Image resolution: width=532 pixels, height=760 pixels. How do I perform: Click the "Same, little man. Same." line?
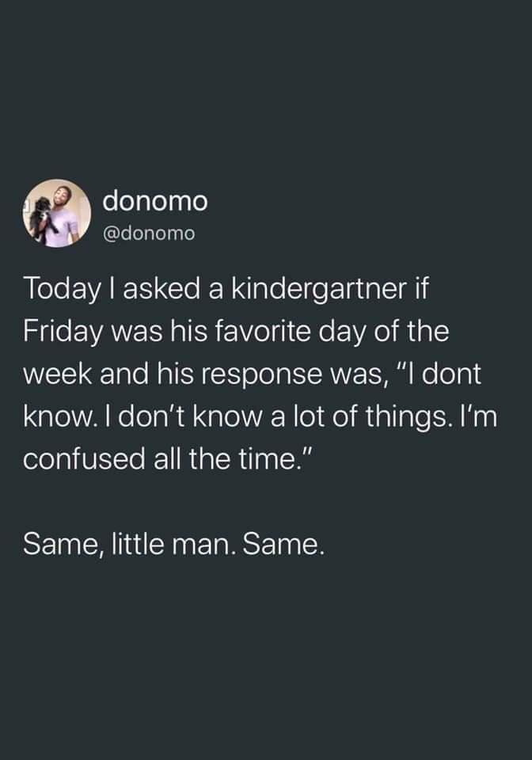coord(173,543)
